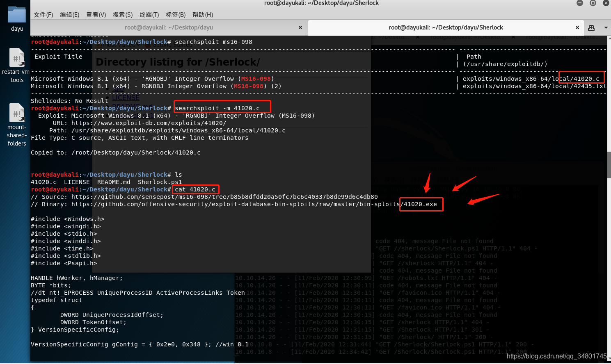
Task: Click the '#include <Windows.h>' line
Action: pos(68,219)
